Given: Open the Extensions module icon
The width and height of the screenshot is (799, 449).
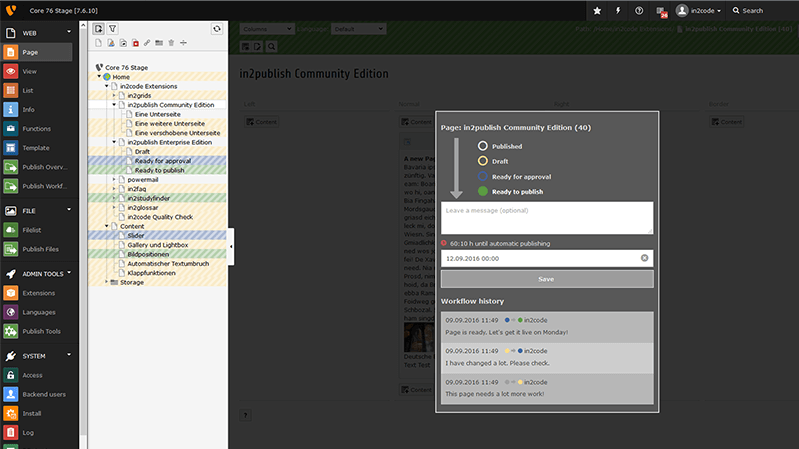Looking at the screenshot, I should (11, 293).
